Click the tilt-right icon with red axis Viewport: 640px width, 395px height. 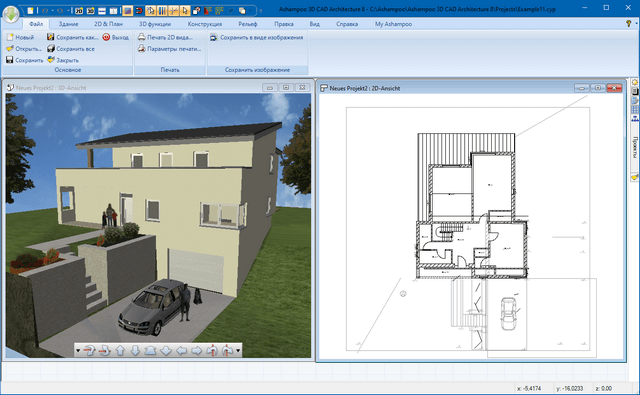click(227, 350)
